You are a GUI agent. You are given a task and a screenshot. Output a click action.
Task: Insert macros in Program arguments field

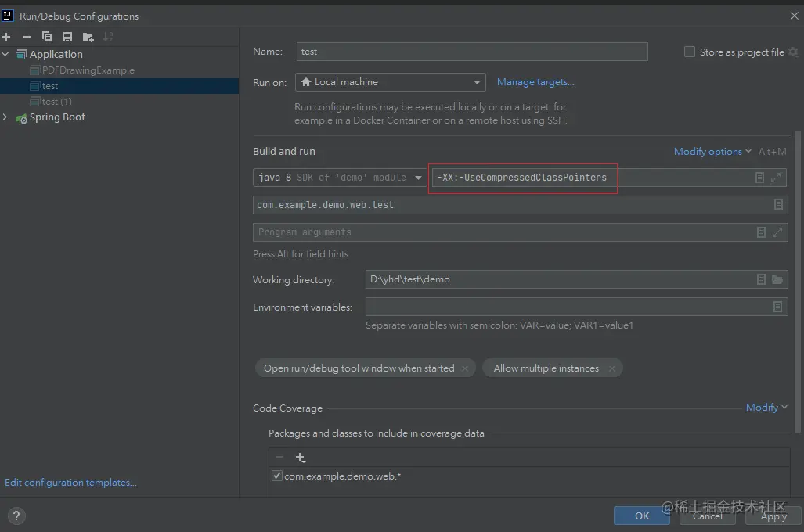pyautogui.click(x=762, y=232)
